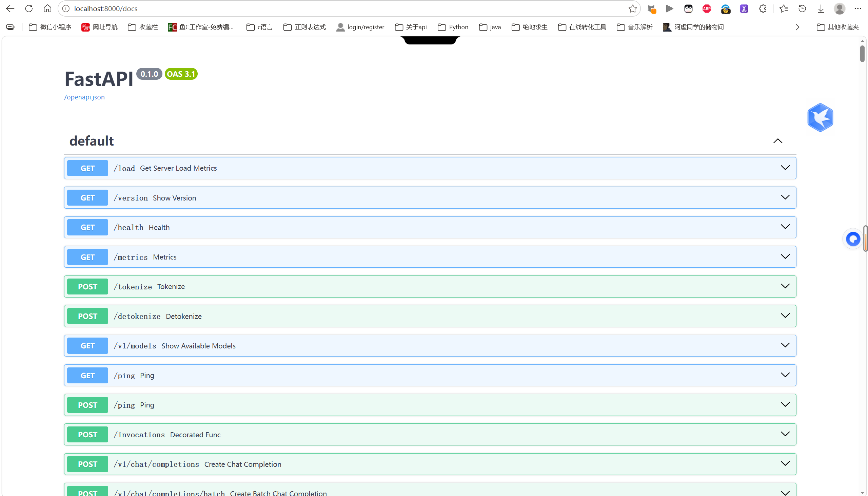Expand the /version endpoint chevron

(x=785, y=197)
